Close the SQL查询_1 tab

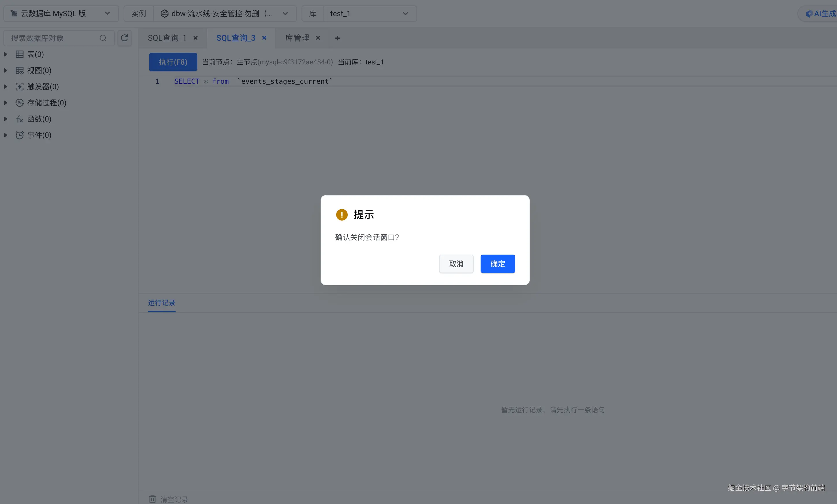tap(195, 38)
